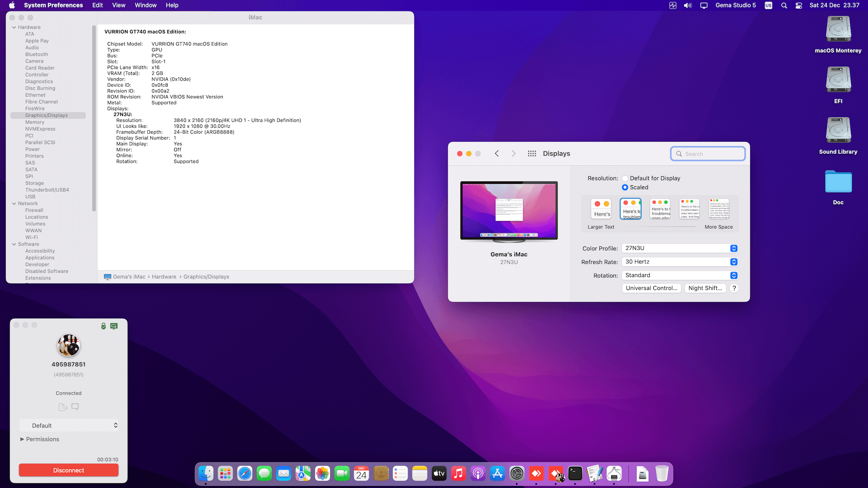Click the Night Shift button
The width and height of the screenshot is (868, 488).
tap(705, 288)
